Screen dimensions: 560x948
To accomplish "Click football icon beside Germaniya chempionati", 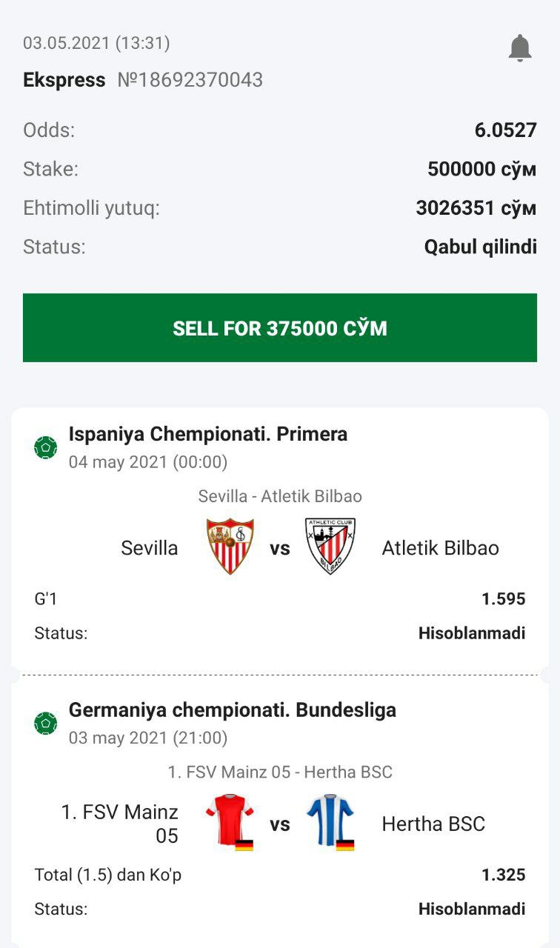I will pos(46,723).
